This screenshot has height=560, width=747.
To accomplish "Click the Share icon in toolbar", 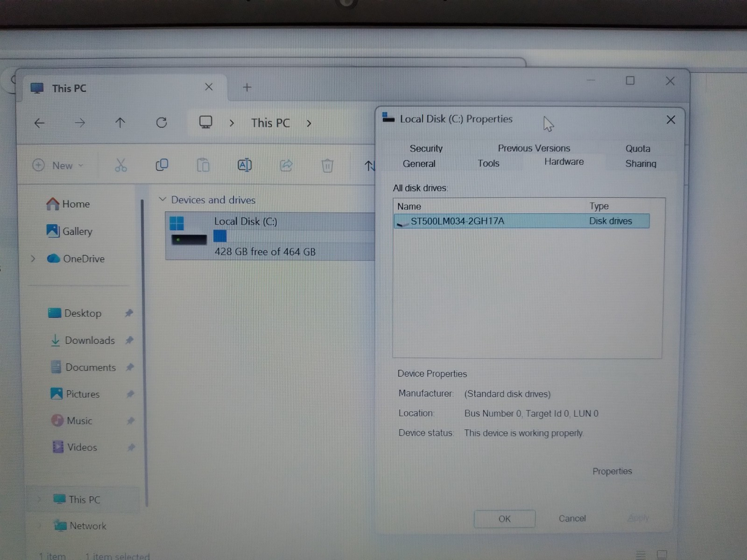I will (286, 165).
